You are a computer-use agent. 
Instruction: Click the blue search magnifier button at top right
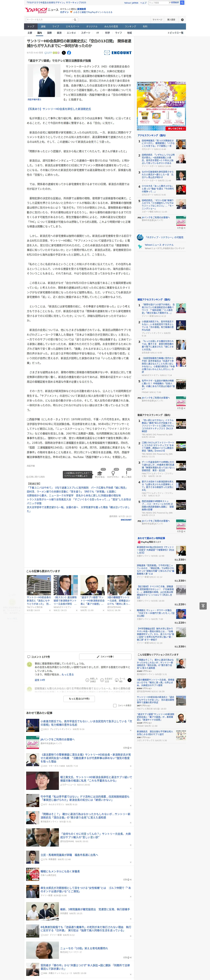coord(182,3)
